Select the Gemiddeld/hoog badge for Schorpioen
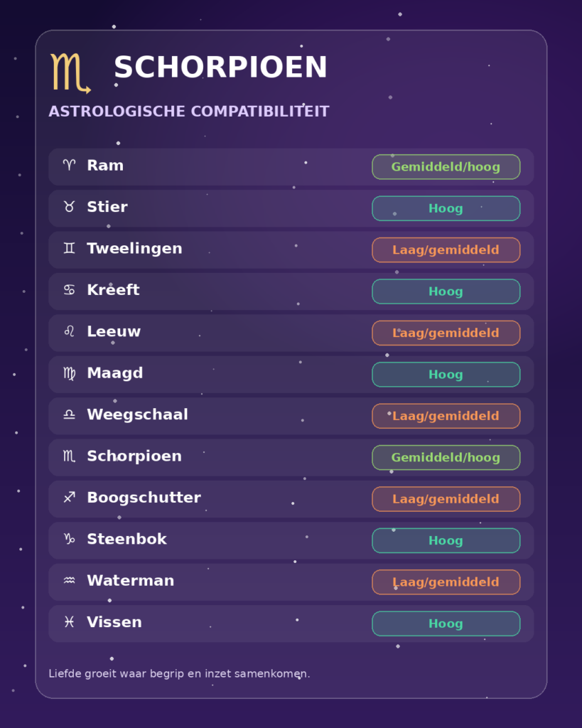582x728 pixels. click(446, 457)
